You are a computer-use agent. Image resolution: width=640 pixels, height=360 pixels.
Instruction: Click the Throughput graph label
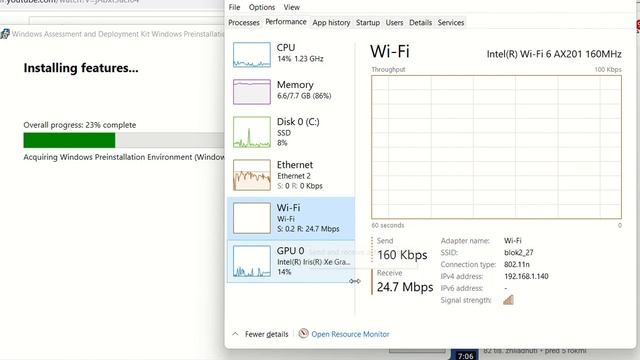coord(388,69)
